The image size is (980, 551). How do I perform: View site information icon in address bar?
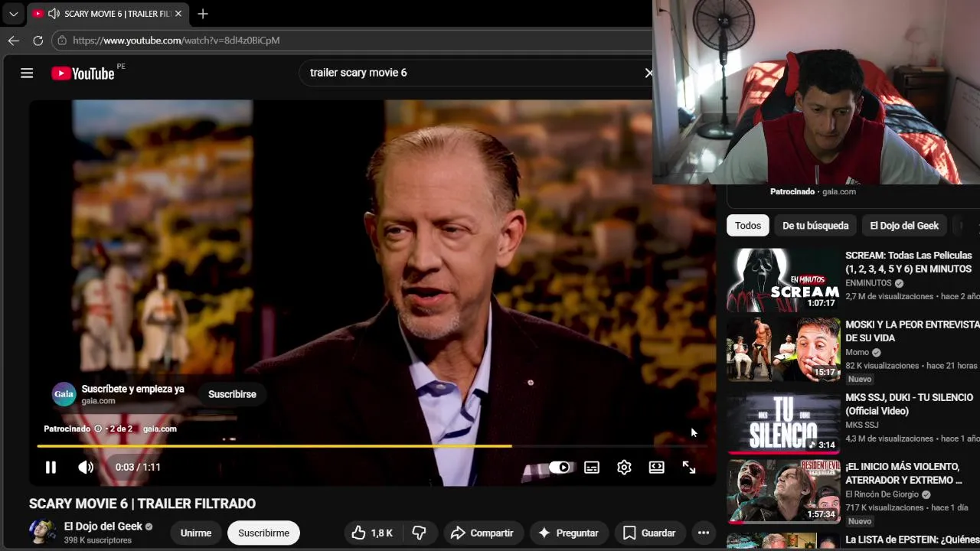63,41
